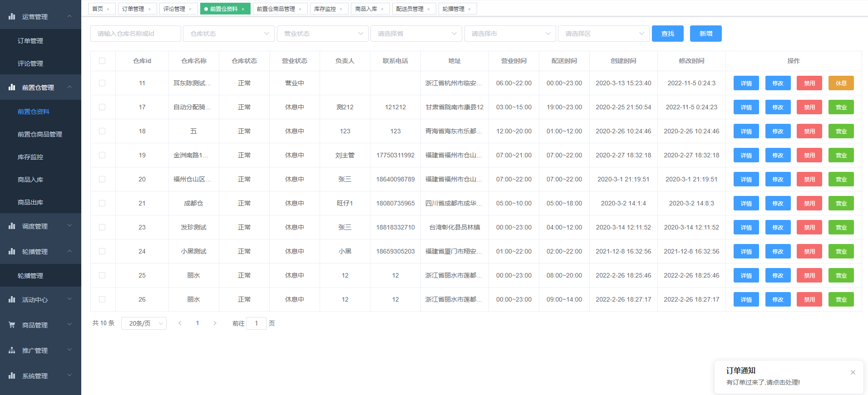The width and height of the screenshot is (868, 395).
Task: Select all rows with header checkbox
Action: click(x=102, y=61)
